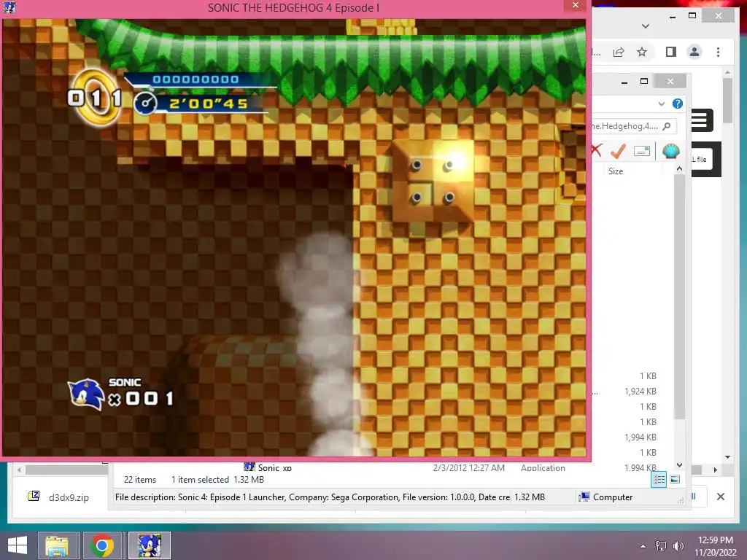Open the Chrome profile avatar menu
The width and height of the screenshot is (747, 560).
(x=694, y=52)
